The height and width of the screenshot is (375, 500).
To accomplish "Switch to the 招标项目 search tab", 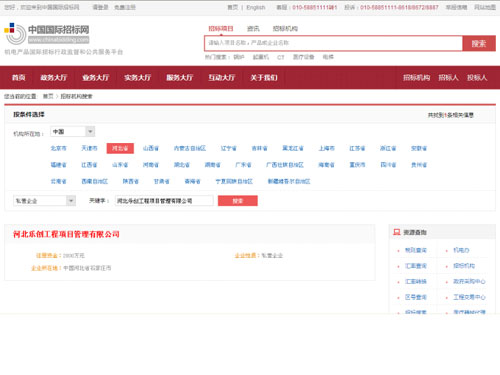I will click(221, 29).
